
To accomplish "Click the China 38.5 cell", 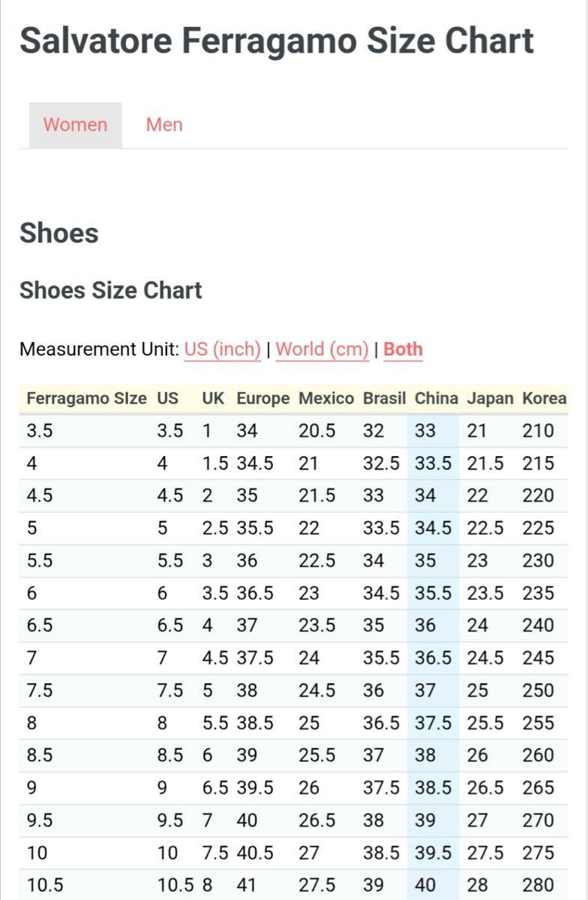I will pos(433,787).
